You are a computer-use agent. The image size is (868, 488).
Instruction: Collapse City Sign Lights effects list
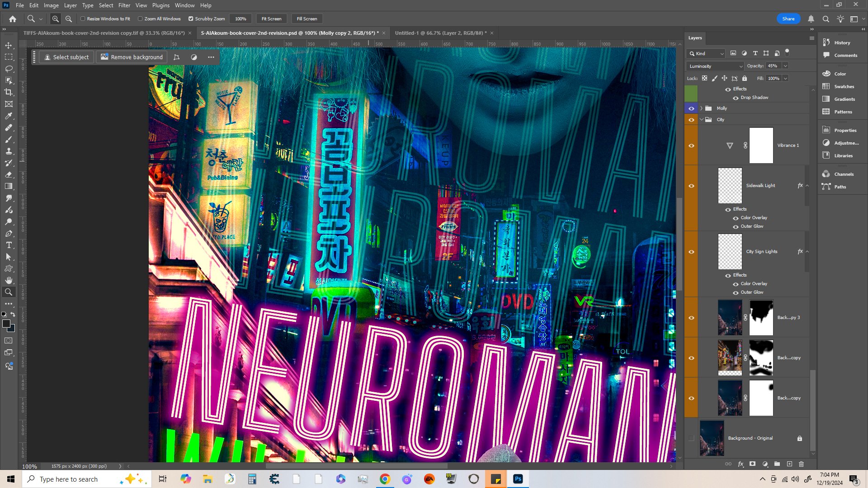[x=807, y=252]
